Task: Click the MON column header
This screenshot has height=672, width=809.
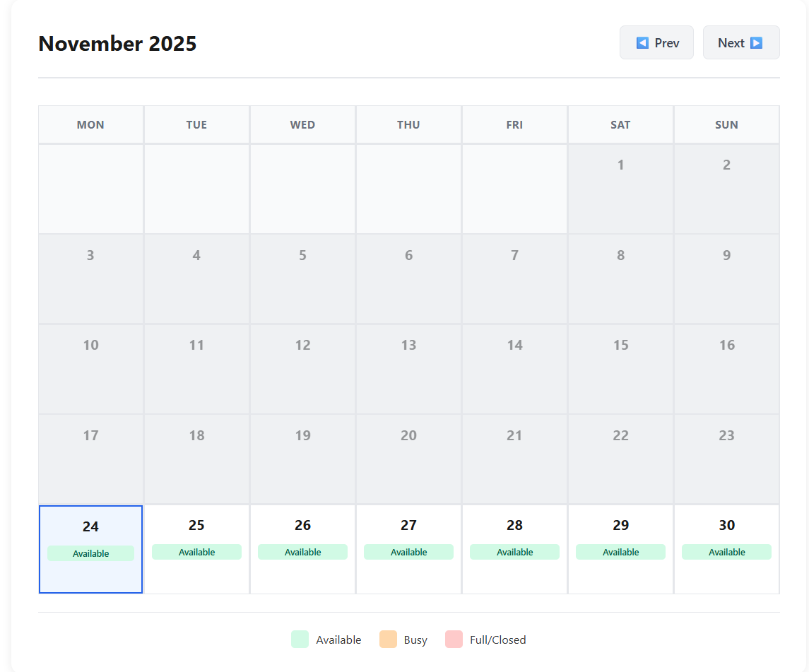Action: point(90,125)
